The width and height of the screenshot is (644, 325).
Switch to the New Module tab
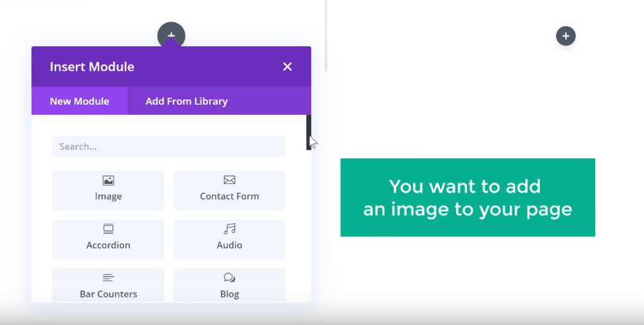79,101
